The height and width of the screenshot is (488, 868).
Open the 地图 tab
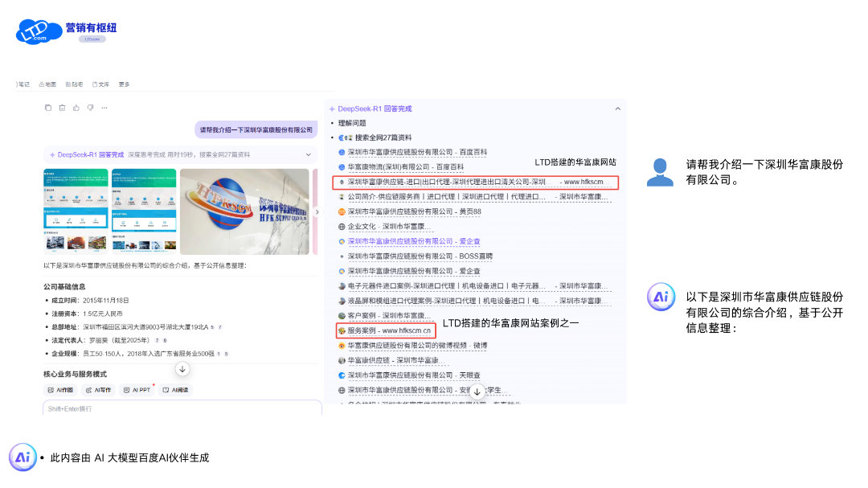47,84
